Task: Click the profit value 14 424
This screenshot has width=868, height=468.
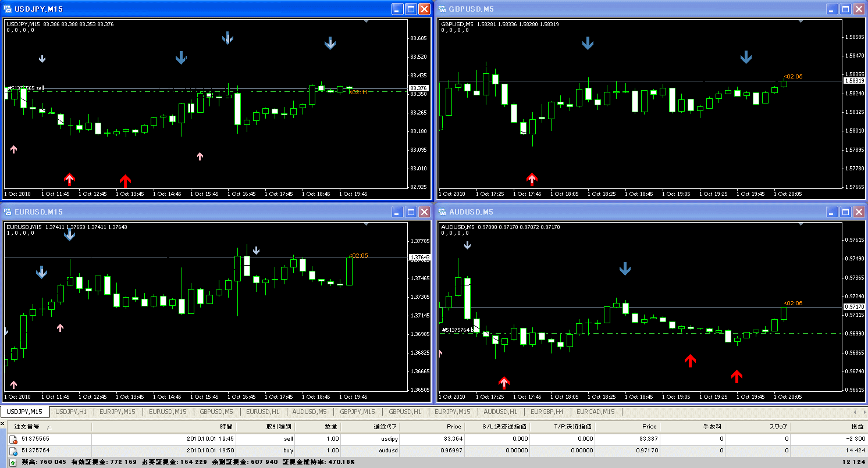Action: click(x=855, y=450)
